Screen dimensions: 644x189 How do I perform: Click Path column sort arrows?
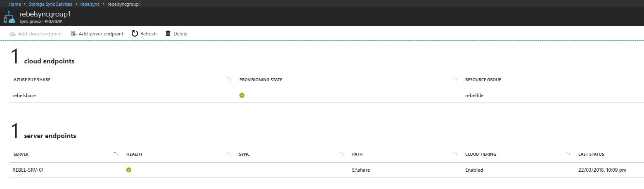click(455, 154)
